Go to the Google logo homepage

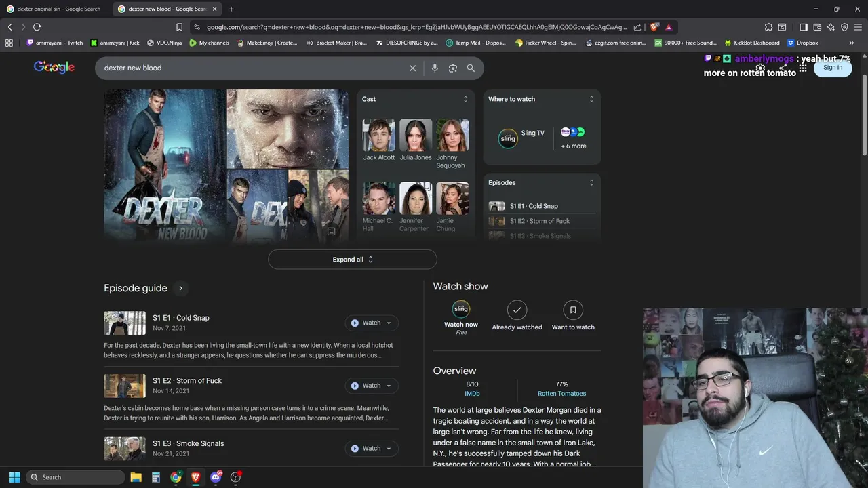54,67
